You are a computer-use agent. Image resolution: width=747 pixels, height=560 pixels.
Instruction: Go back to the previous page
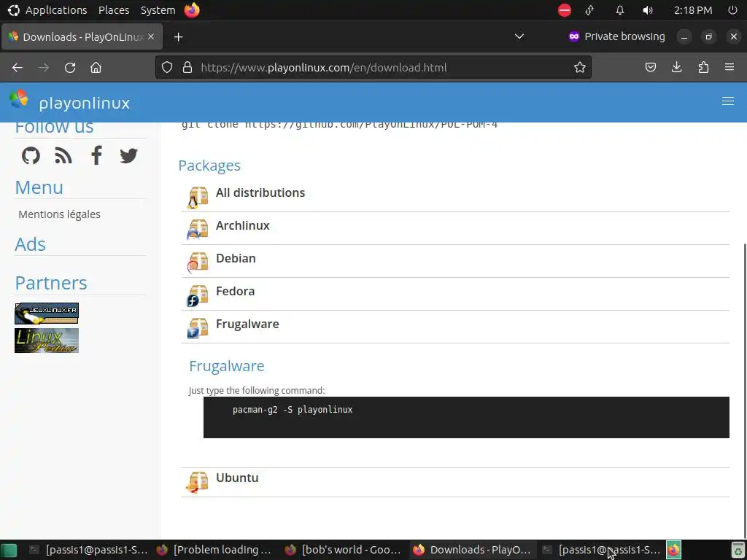(x=18, y=68)
